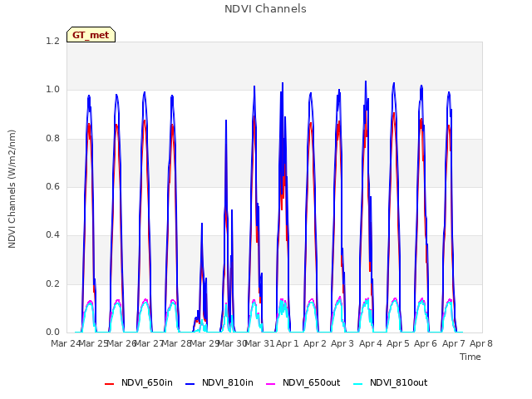Click the Apr 8 x-axis date label
Viewport: 532px width, 399px height.
[480, 343]
